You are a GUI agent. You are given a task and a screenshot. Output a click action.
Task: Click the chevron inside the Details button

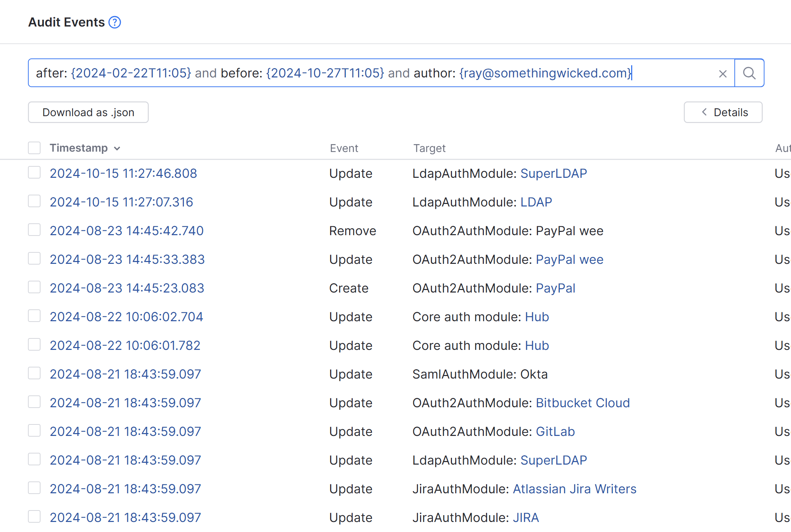[704, 112]
